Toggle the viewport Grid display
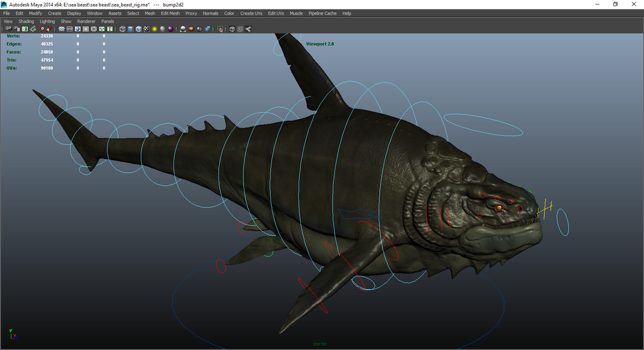The width and height of the screenshot is (644, 350). 62,29
